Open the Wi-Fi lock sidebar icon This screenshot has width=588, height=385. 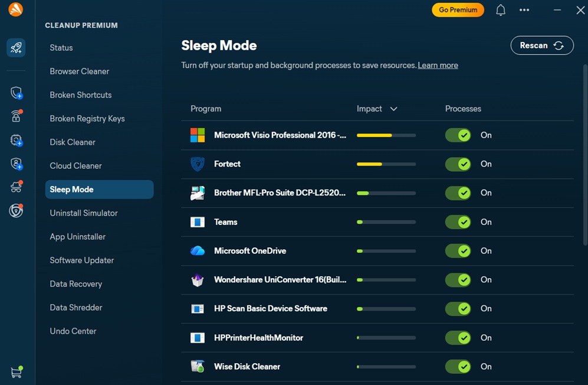click(x=16, y=116)
